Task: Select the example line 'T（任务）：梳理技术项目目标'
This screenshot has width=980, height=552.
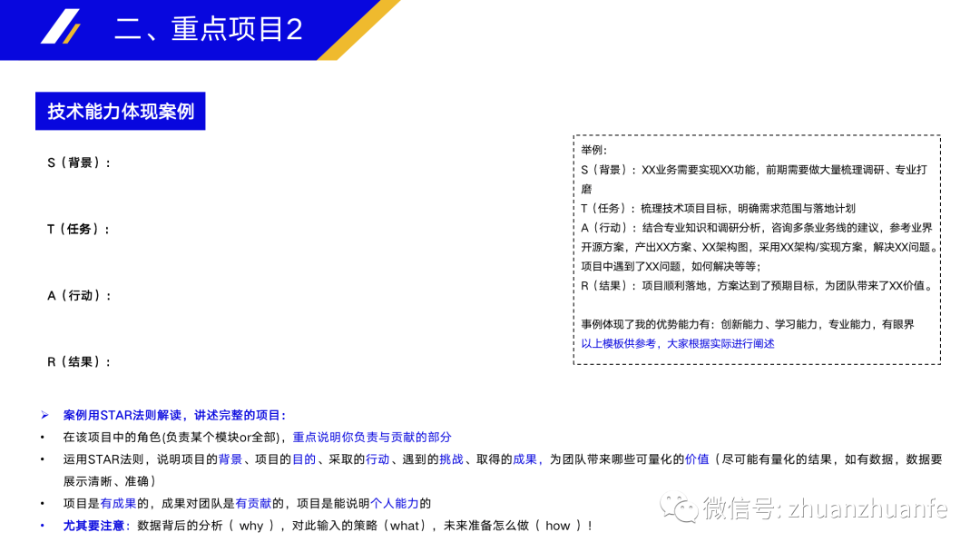Action: (718, 208)
